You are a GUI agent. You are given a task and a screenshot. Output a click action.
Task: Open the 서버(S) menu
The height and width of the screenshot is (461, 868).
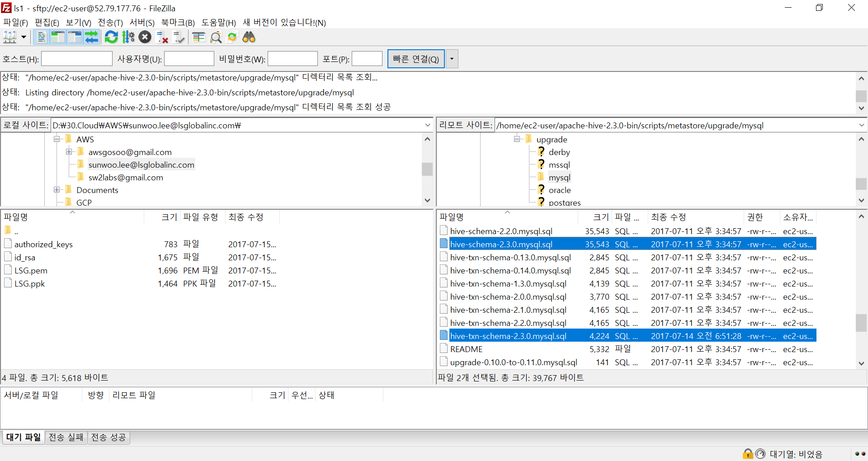(x=142, y=23)
